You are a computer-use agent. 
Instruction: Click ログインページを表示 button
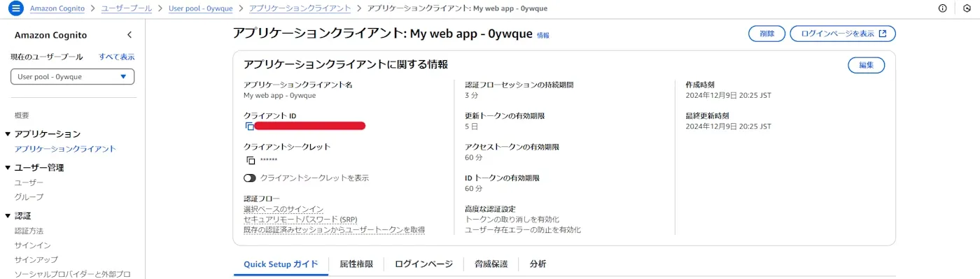pos(843,34)
